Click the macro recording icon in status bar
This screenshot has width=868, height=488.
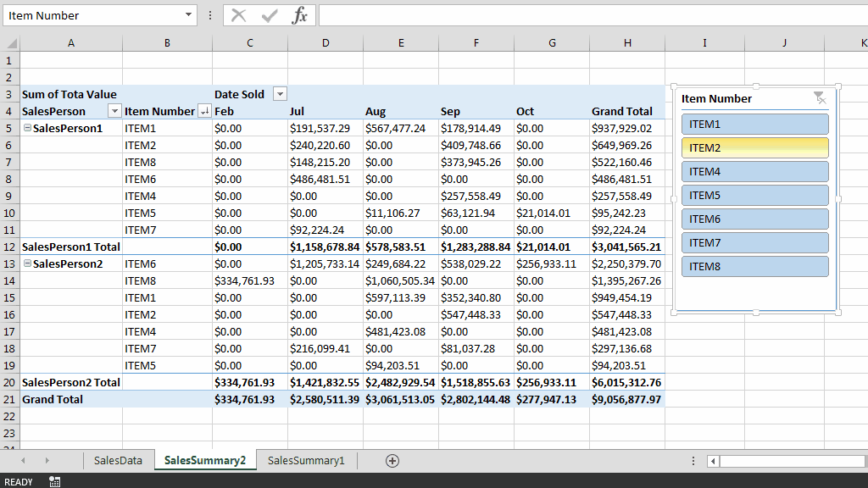point(54,481)
